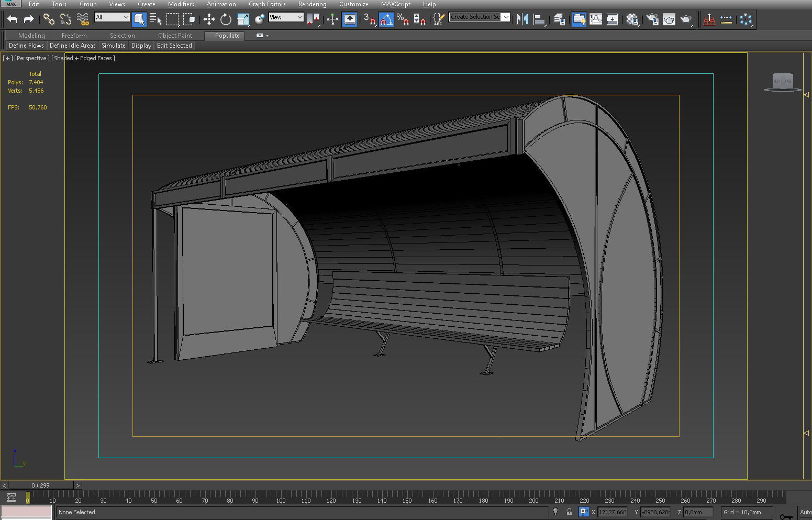Open the Customize menu
Screen dimensions: 812x520
[354, 4]
